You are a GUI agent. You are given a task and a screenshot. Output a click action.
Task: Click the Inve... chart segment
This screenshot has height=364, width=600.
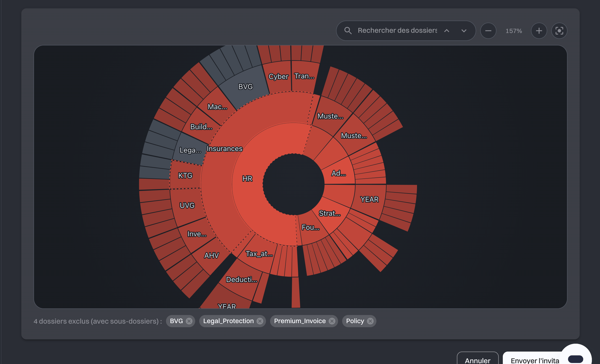click(197, 234)
